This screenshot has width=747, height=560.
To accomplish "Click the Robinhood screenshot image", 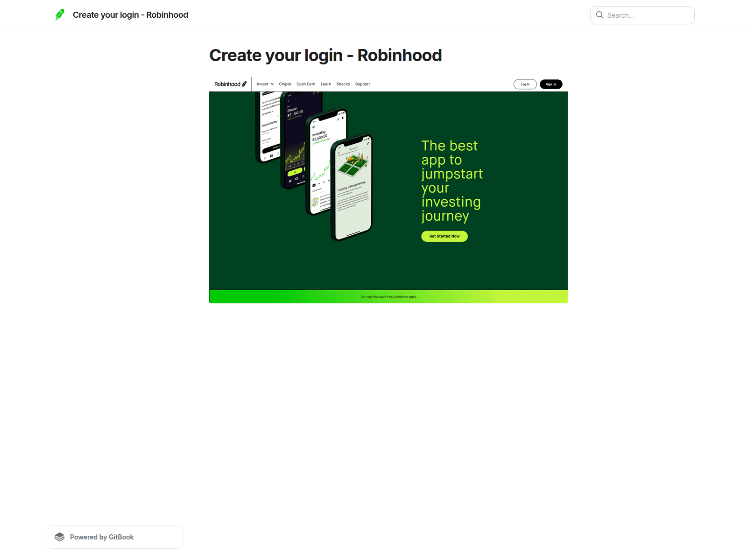I will (x=388, y=190).
